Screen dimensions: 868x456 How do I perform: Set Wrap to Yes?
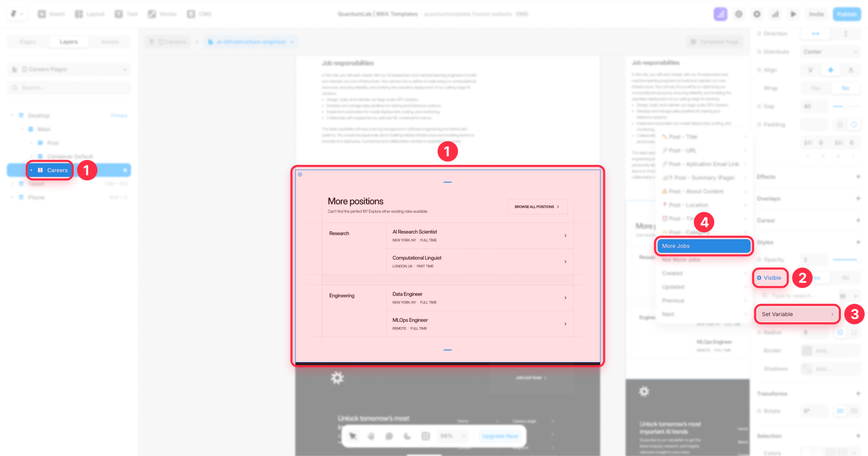click(x=815, y=88)
